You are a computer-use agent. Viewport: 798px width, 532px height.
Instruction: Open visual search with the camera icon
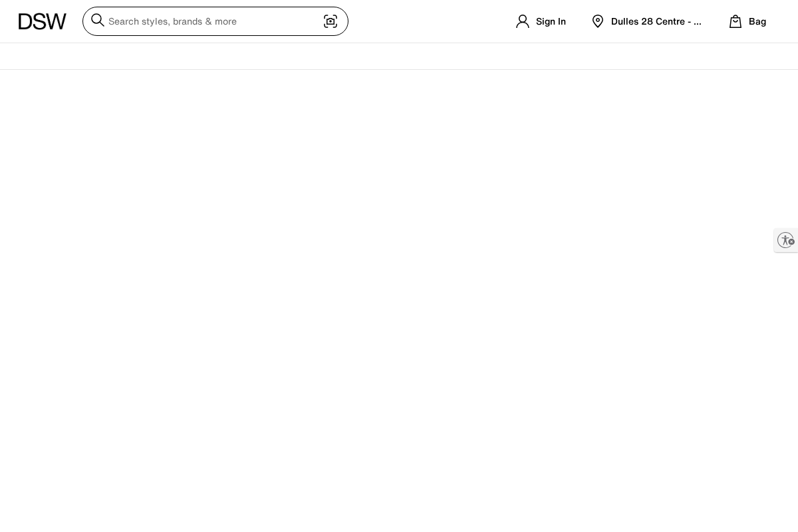pyautogui.click(x=331, y=21)
